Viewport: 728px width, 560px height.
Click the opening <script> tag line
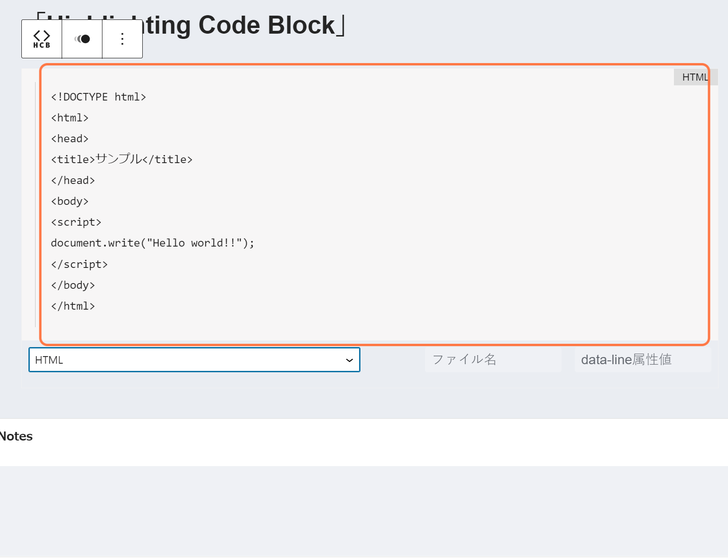pos(76,222)
